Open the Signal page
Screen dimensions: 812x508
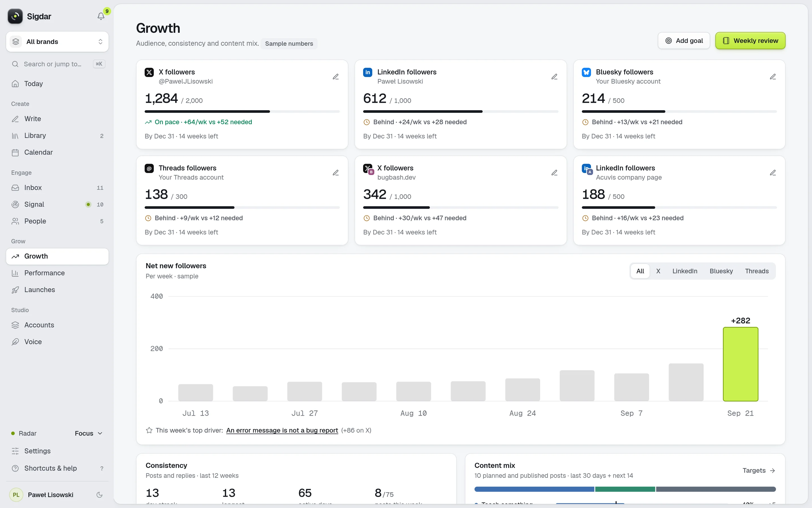58,204
